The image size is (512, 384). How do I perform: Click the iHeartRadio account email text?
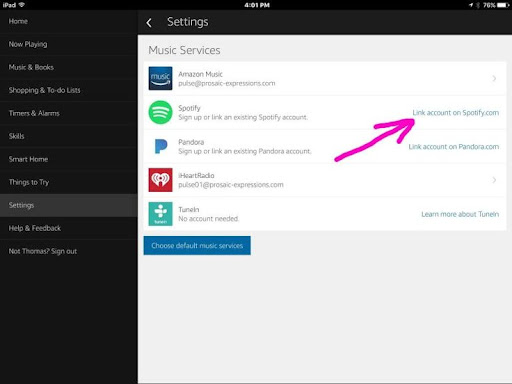(x=231, y=185)
